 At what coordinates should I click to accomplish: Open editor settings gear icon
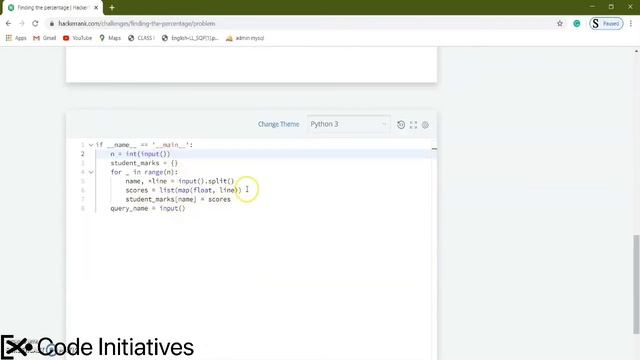click(x=425, y=125)
